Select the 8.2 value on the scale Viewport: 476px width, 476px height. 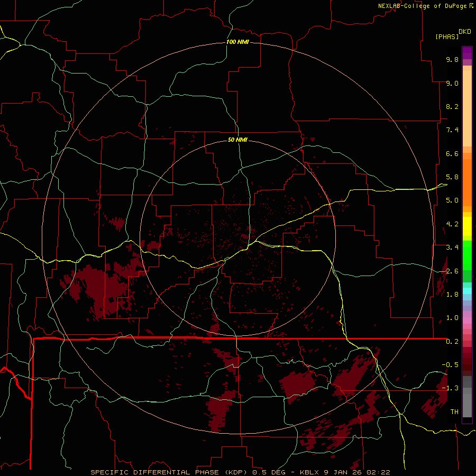tap(452, 106)
